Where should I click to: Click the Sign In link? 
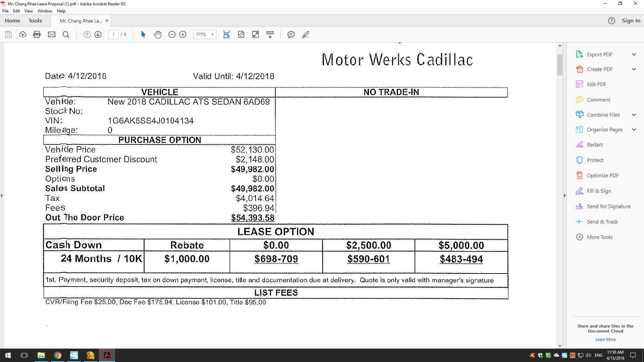pyautogui.click(x=631, y=21)
